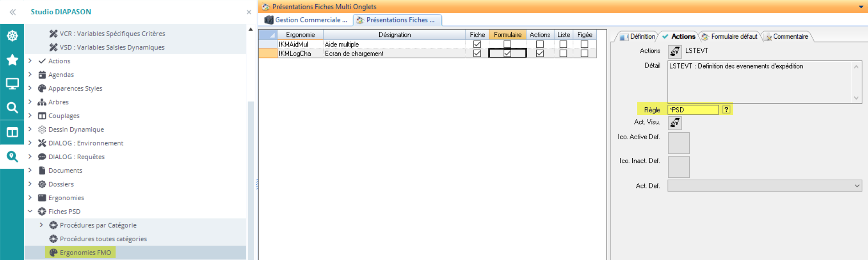Select the helm wheel icon in sidebar

point(12,36)
